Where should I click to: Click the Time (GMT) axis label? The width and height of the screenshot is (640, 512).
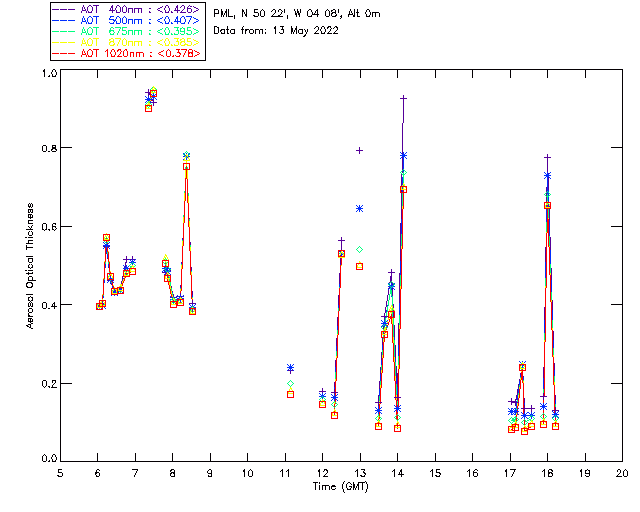tap(341, 485)
